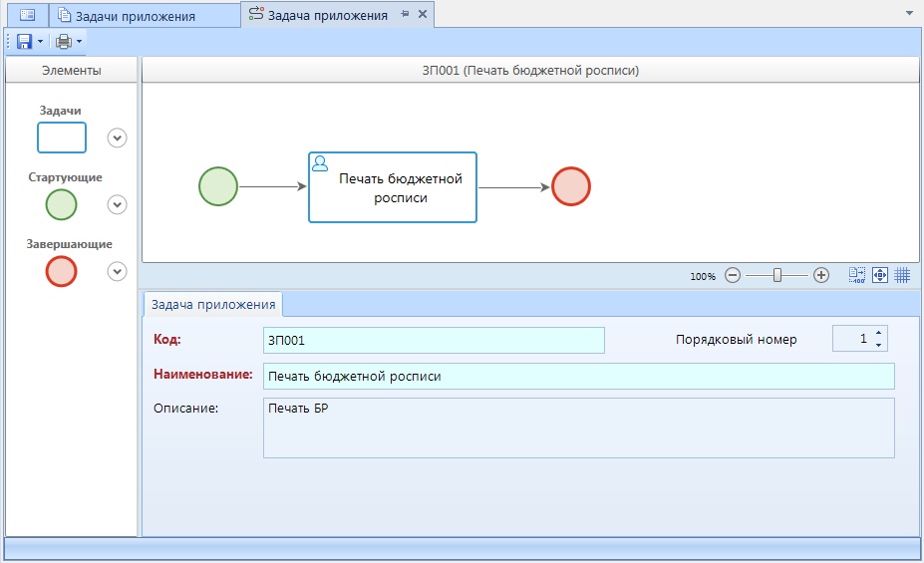Click the Наименование input field
This screenshot has width=924, height=563.
click(x=578, y=377)
